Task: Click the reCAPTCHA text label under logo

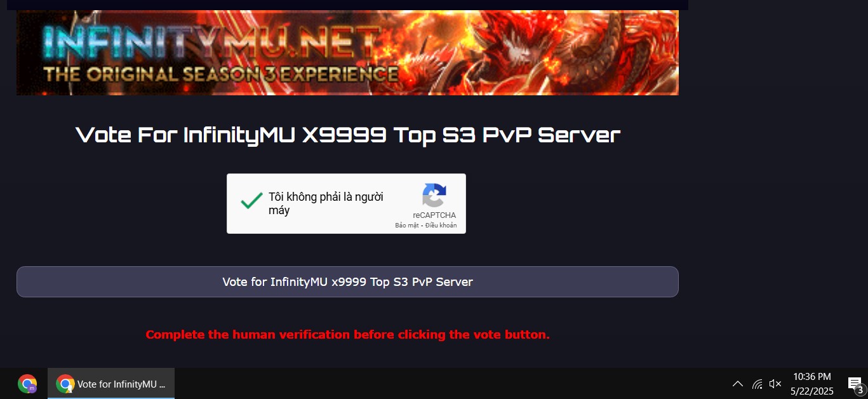Action: [x=434, y=215]
